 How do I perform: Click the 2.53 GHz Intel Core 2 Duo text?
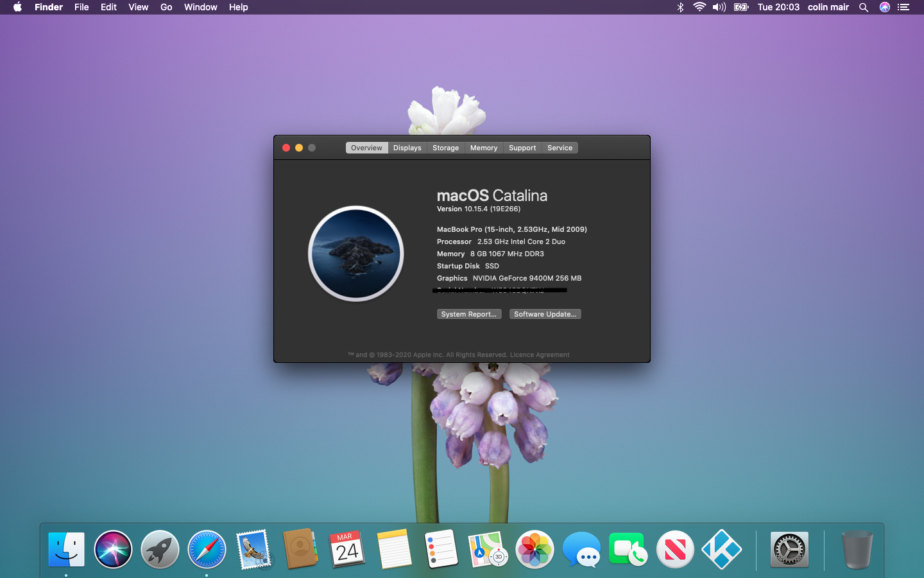click(x=521, y=241)
